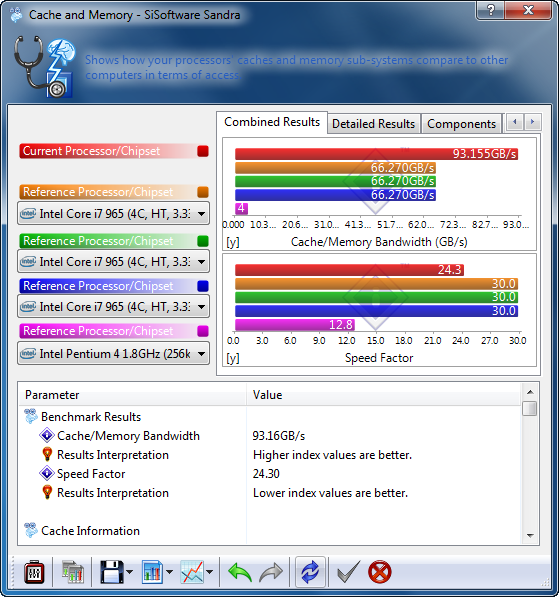The width and height of the screenshot is (559, 597).
Task: Open the green reference processor dropdown
Action: [113, 262]
